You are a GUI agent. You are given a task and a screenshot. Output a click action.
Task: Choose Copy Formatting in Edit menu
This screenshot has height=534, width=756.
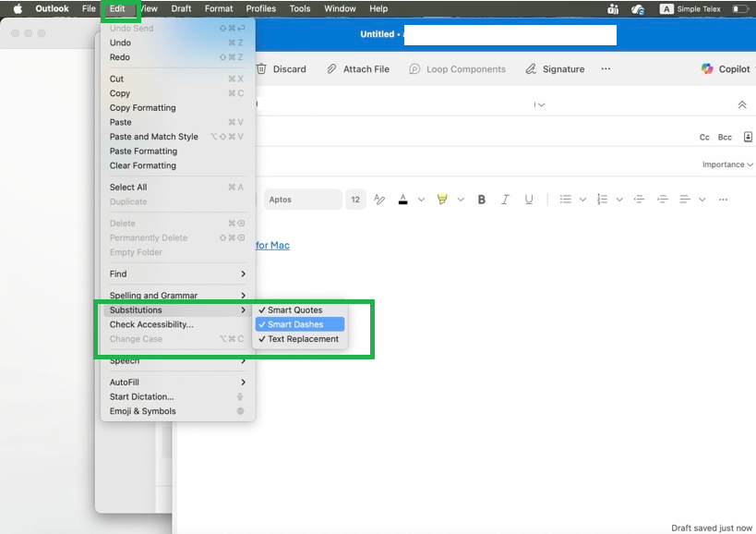coord(177,107)
